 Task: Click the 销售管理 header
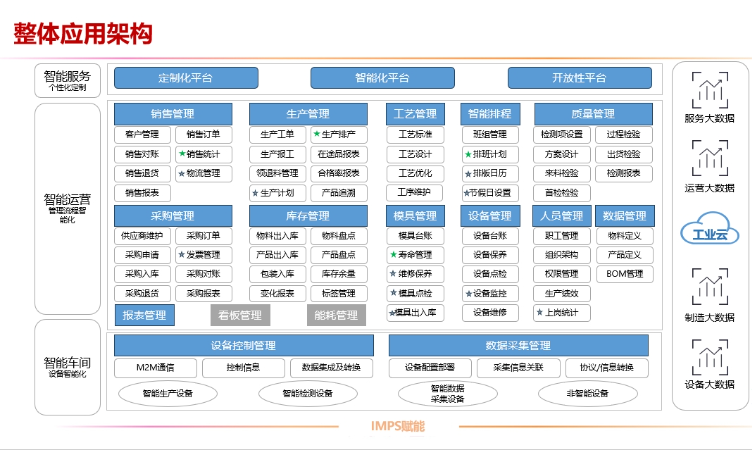coord(173,114)
